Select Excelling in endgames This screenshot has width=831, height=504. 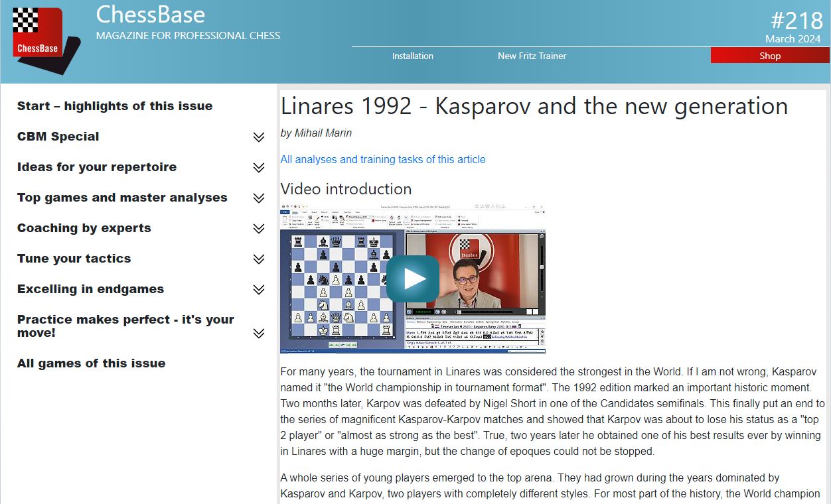tap(90, 289)
